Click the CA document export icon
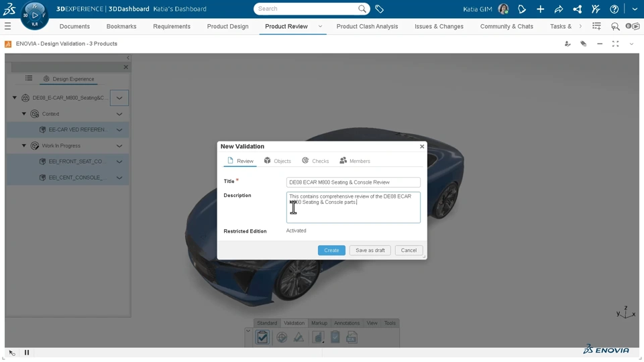This screenshot has height=362, width=644. coord(352,337)
